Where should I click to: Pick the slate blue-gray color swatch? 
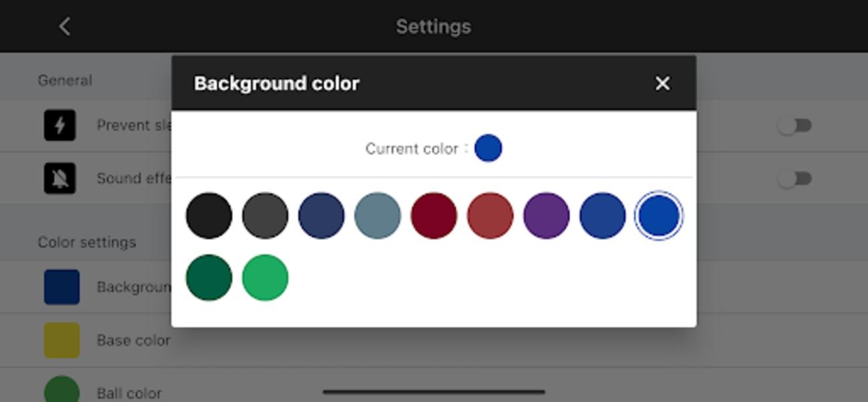(378, 216)
